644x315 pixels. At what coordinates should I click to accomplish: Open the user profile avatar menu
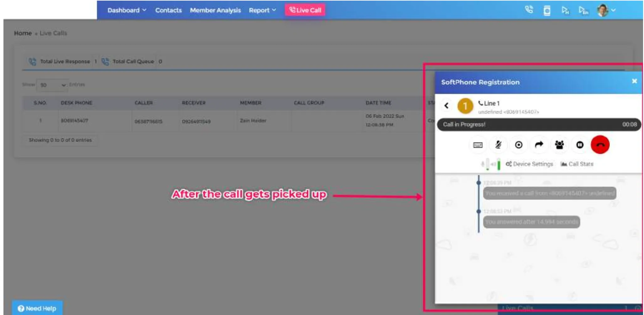point(606,10)
